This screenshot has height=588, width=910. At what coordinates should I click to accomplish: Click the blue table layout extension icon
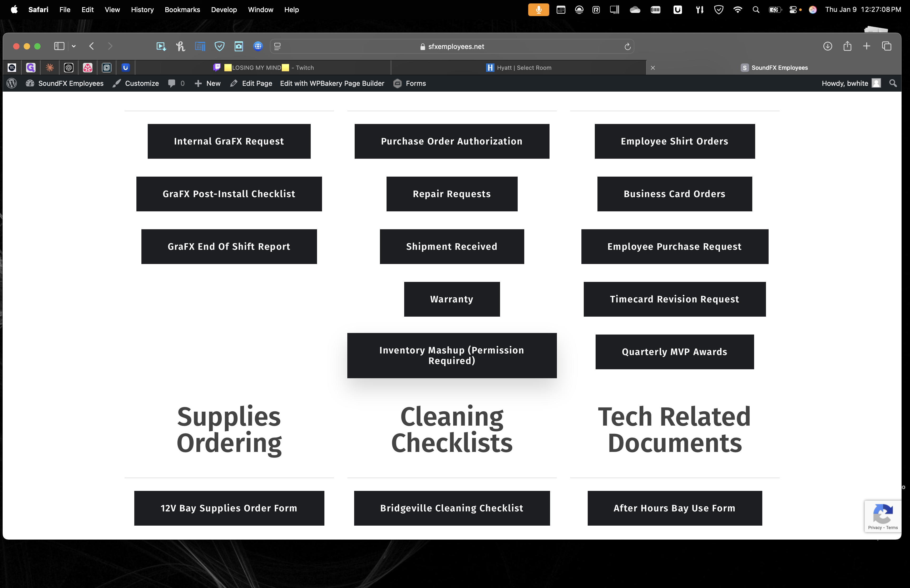coord(200,46)
